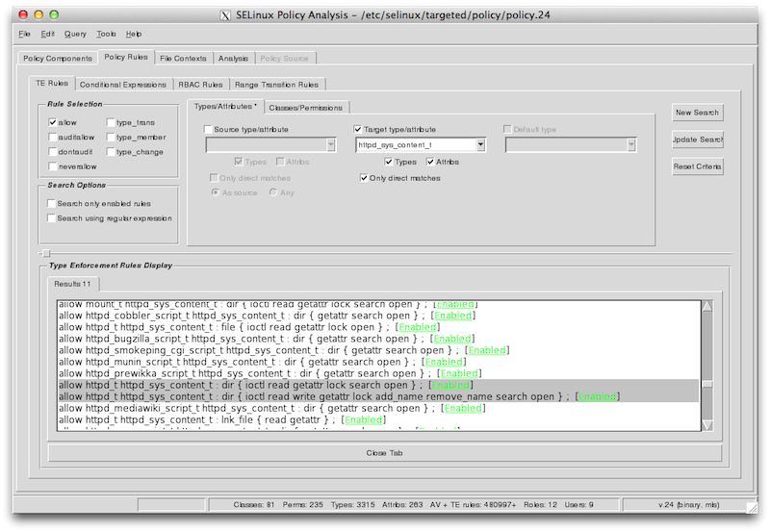Screen dimensions: 770x532
Task: Enable Search using regular expression
Action: 50,218
